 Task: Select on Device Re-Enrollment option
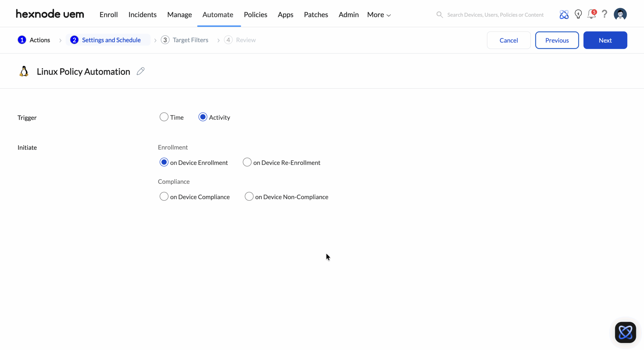(247, 162)
